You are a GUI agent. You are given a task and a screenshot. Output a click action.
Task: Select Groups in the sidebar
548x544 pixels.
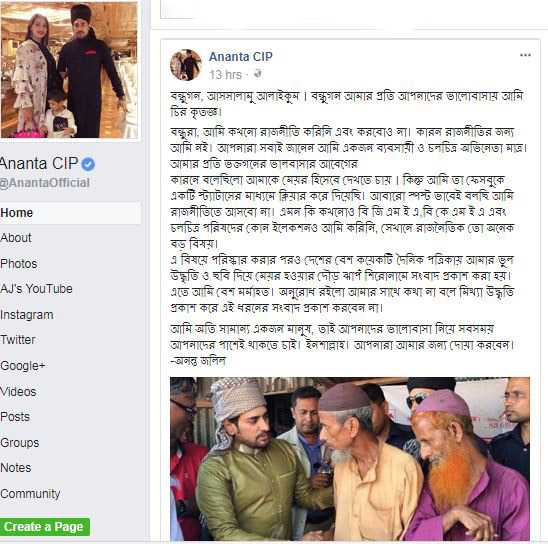(19, 443)
